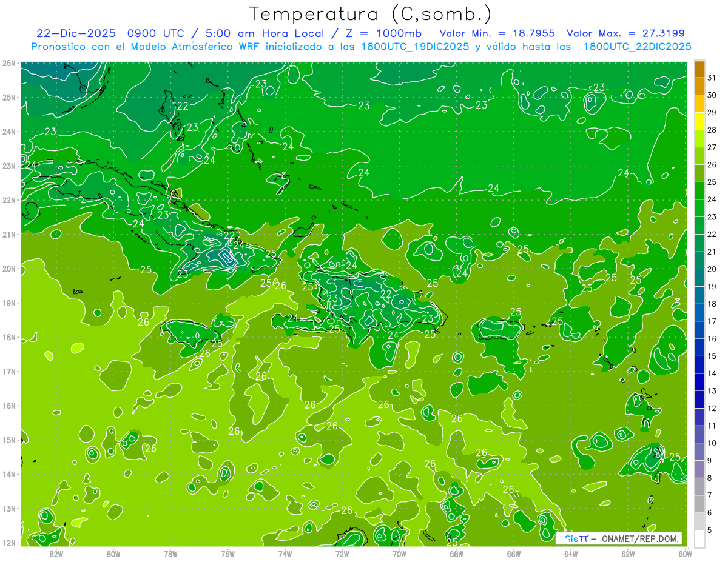Click latitude axis label "25N"
This screenshot has width=728, height=562.
point(8,97)
